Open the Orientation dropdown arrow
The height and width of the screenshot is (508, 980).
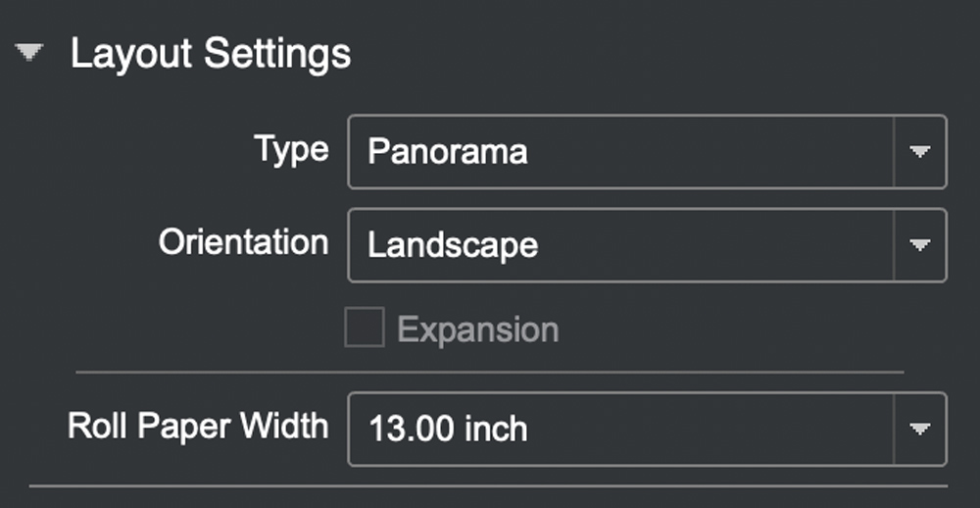point(919,245)
